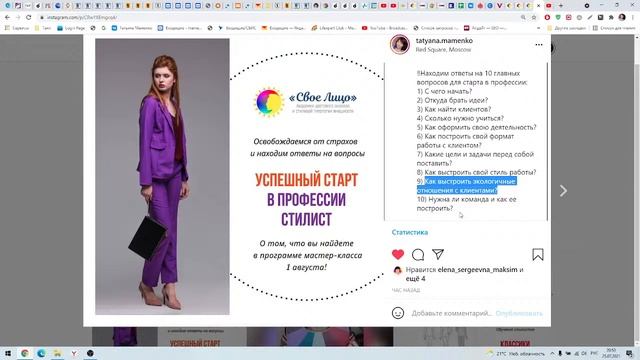Focus the Добавьте комментарий input field
640x360 pixels.
[451, 313]
